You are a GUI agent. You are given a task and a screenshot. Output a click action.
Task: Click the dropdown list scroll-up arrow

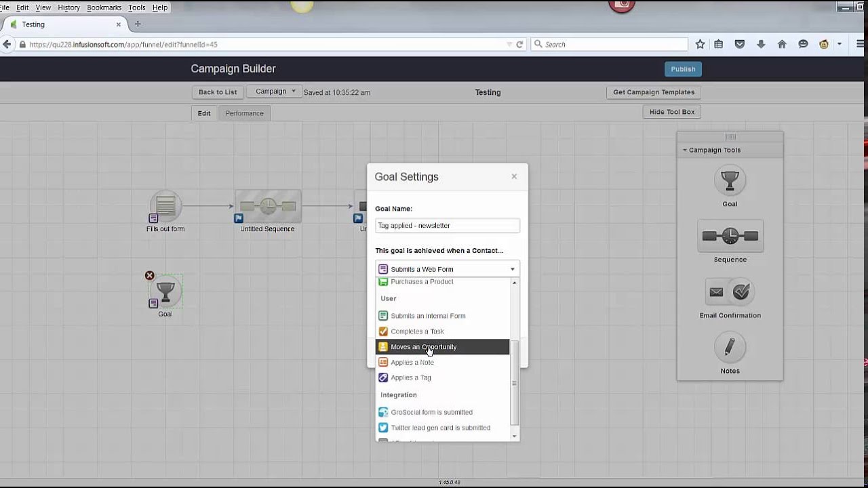click(x=514, y=282)
